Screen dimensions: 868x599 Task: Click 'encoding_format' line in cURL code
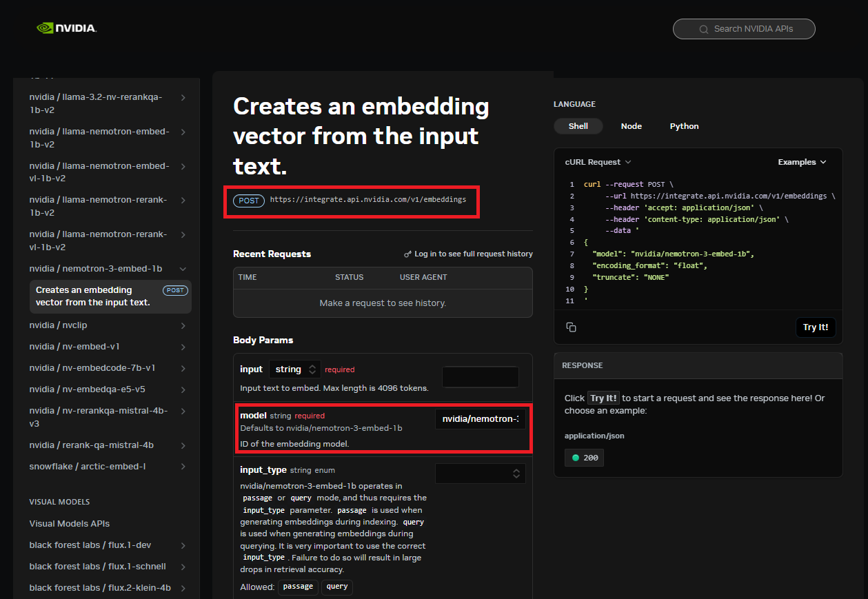[x=649, y=265]
